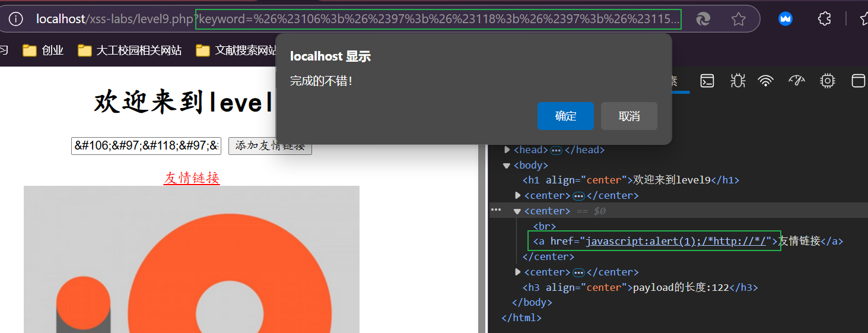Click the orange level9 image
This screenshot has width=868, height=333.
tap(192, 259)
